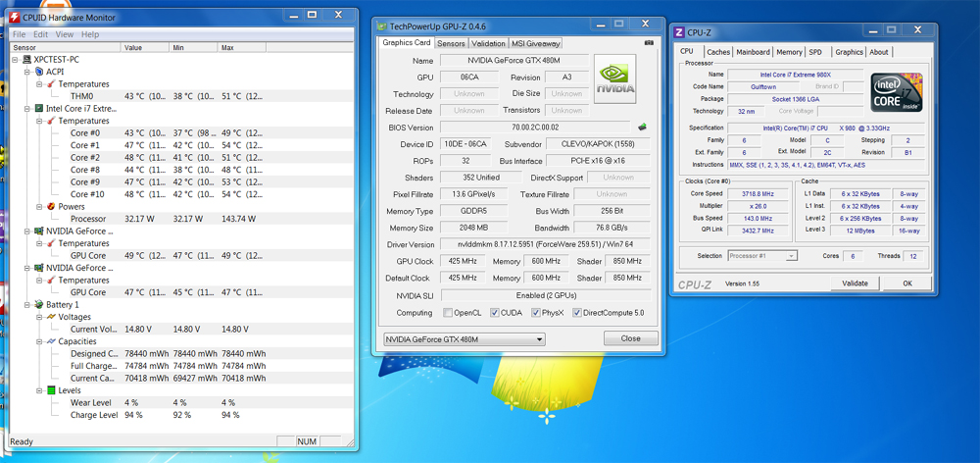Toggle the DirectCompute 5.0 checkbox
980x463 pixels.
pyautogui.click(x=577, y=312)
